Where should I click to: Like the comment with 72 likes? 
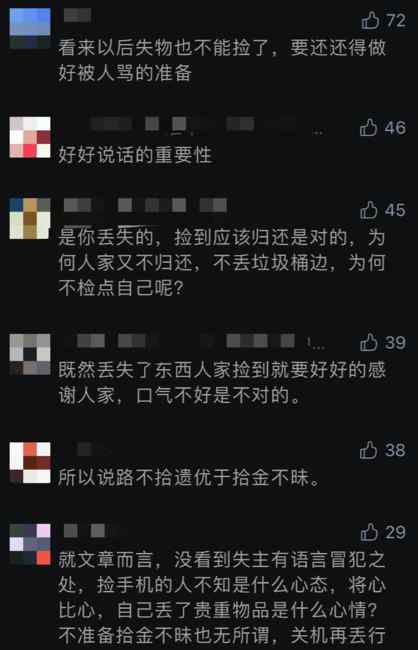370,20
